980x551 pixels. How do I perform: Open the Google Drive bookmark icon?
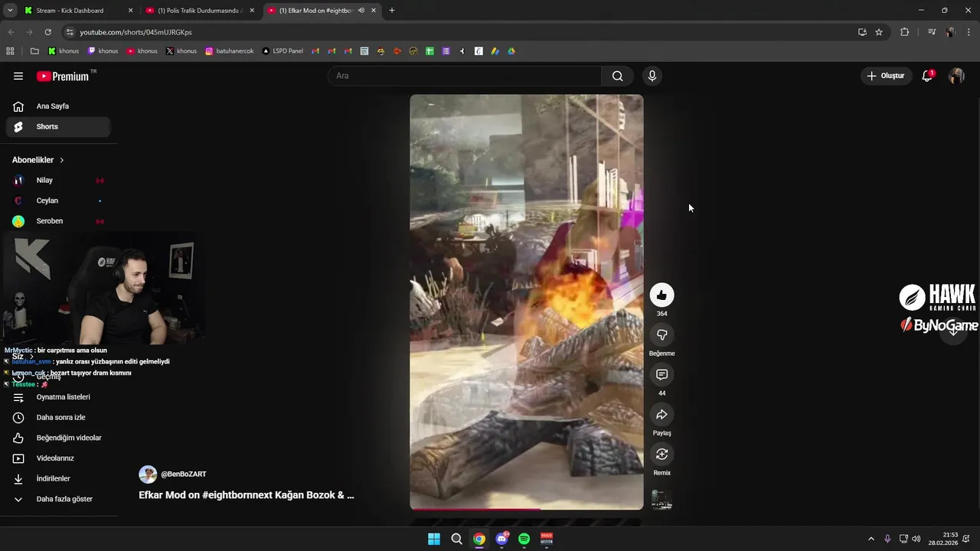coord(511,51)
